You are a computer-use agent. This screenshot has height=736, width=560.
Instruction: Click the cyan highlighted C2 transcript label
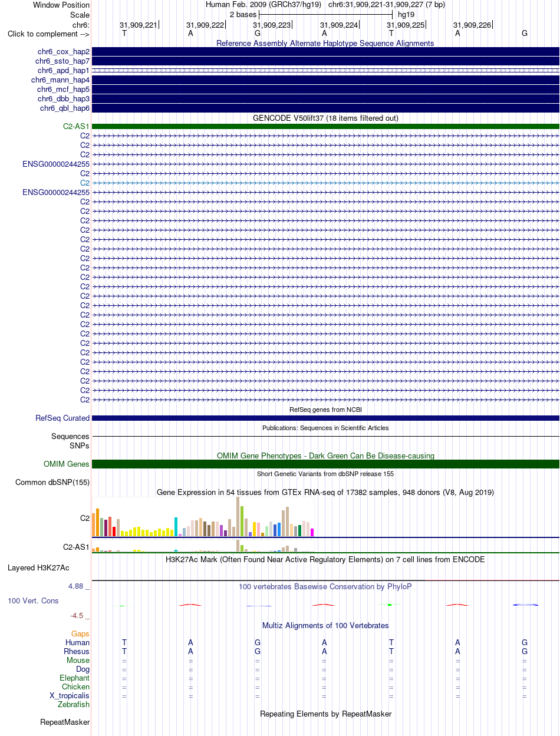coord(85,183)
